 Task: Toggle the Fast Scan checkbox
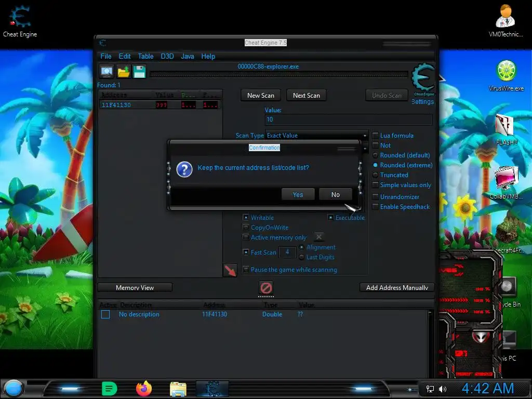(x=246, y=252)
